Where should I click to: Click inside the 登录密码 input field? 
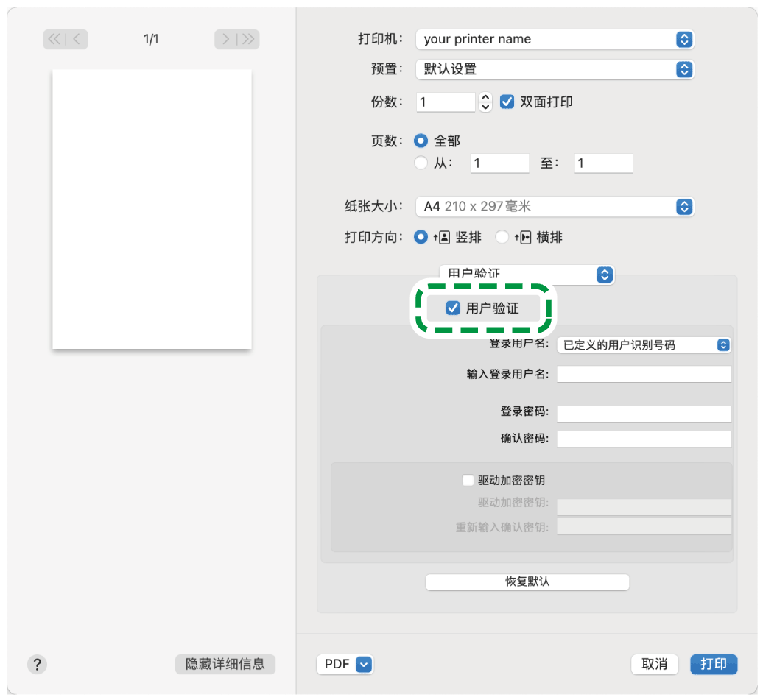coord(644,414)
